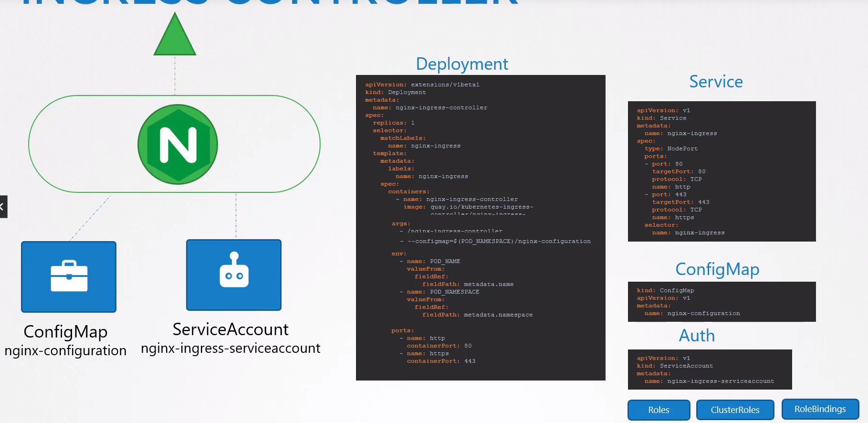
Task: Click the ServiceAccount YAML code block
Action: pos(710,370)
